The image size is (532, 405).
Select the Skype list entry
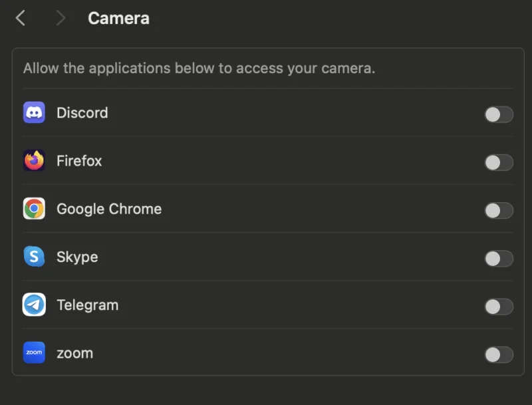tap(77, 257)
